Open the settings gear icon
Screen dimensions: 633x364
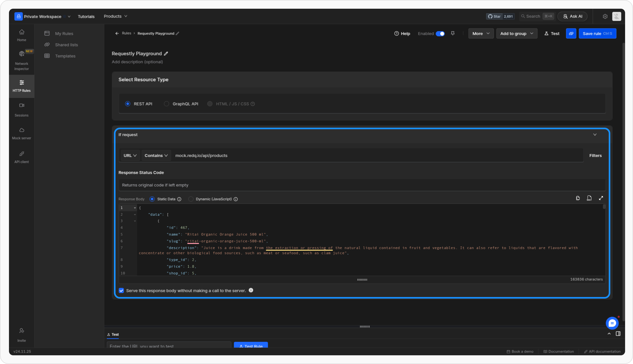click(x=605, y=16)
